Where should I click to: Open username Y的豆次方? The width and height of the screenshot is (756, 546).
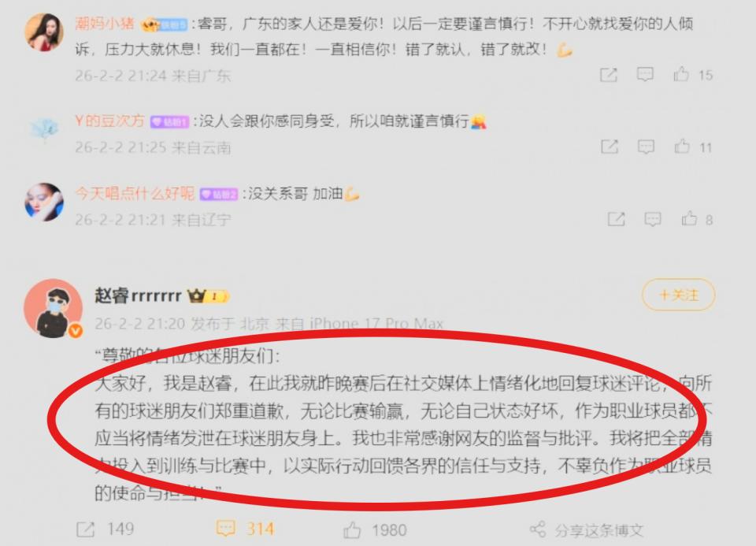tap(110, 121)
